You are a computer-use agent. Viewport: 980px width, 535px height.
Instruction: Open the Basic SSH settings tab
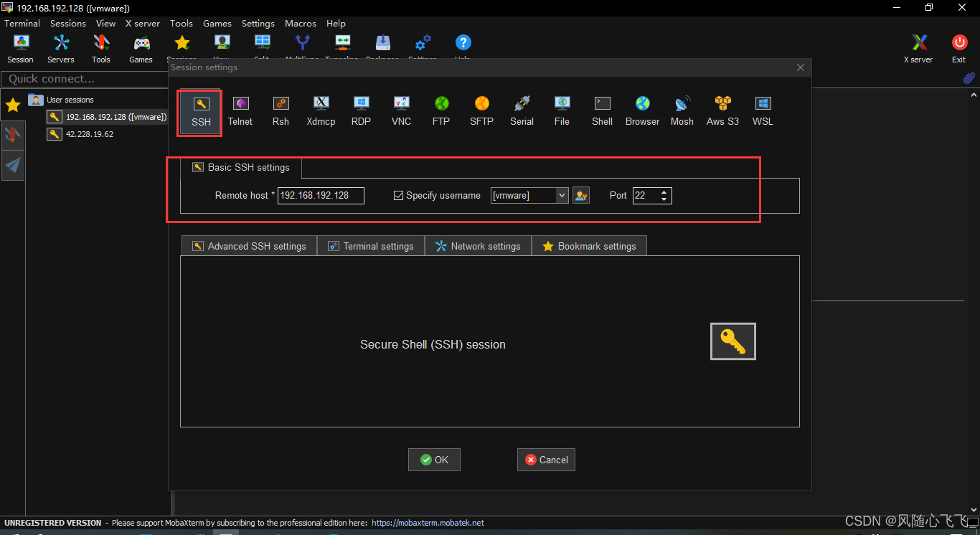241,167
